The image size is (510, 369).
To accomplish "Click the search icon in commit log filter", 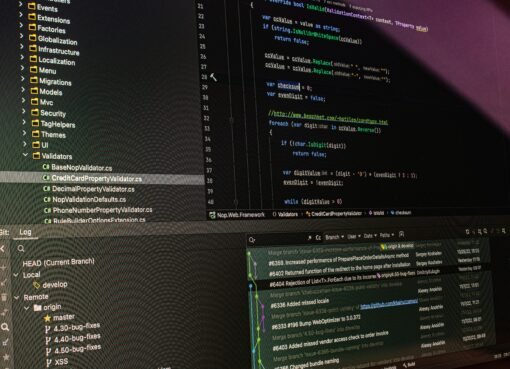I will click(x=252, y=240).
